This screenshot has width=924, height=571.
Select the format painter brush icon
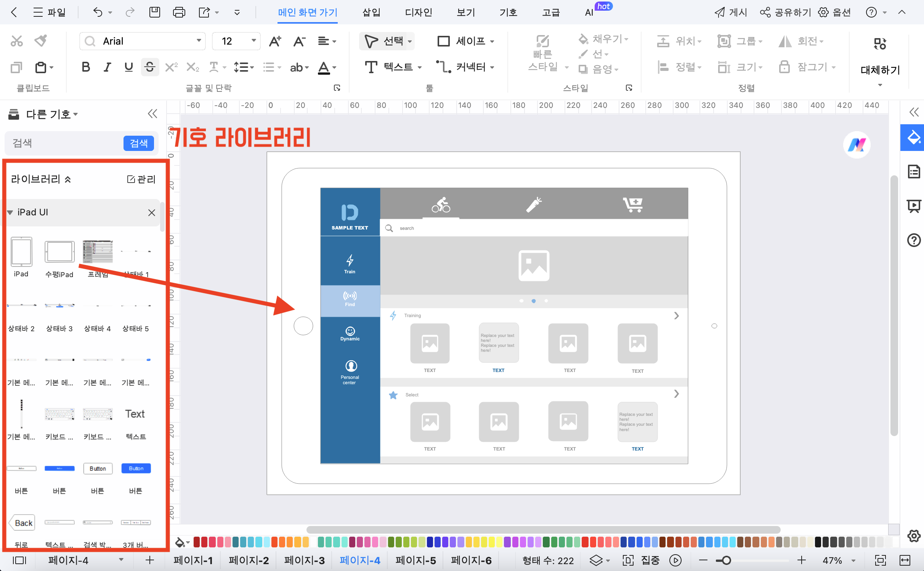(41, 40)
